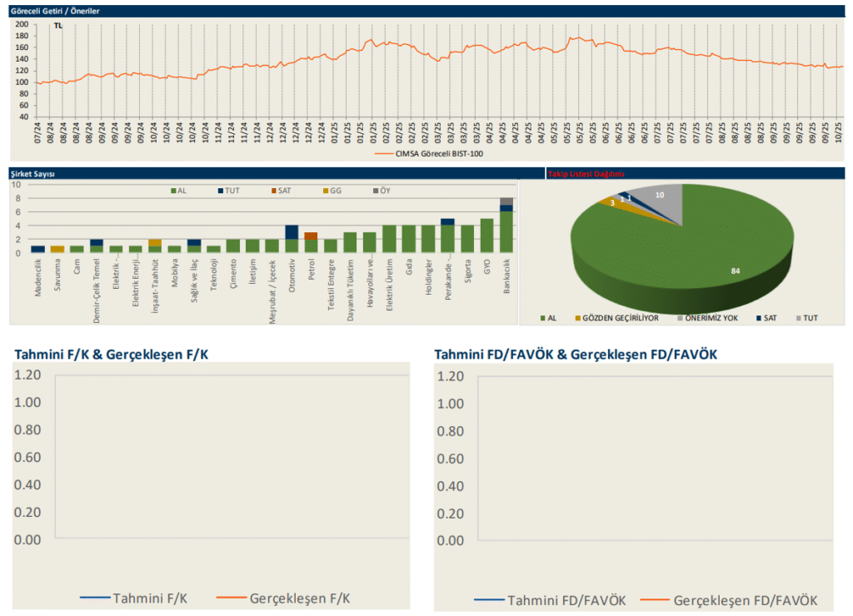The width and height of the screenshot is (853, 616).
Task: Click the GG legend marker in bar chart
Action: (x=324, y=191)
